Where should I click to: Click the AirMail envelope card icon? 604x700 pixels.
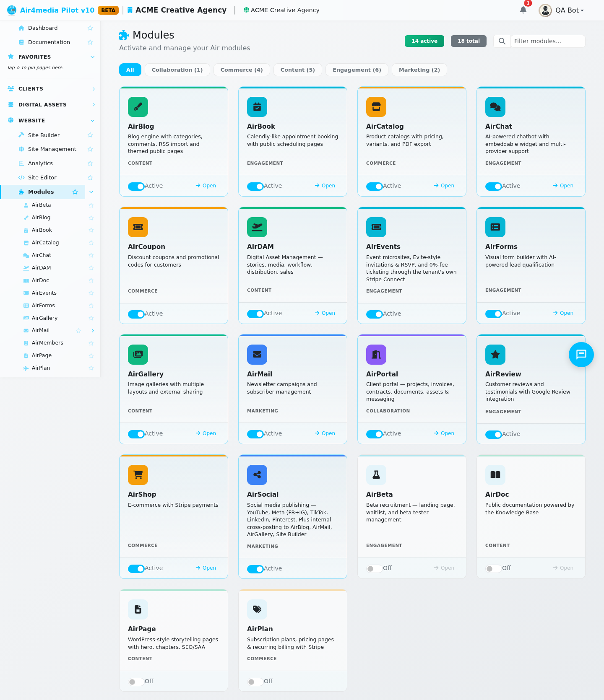pos(257,355)
